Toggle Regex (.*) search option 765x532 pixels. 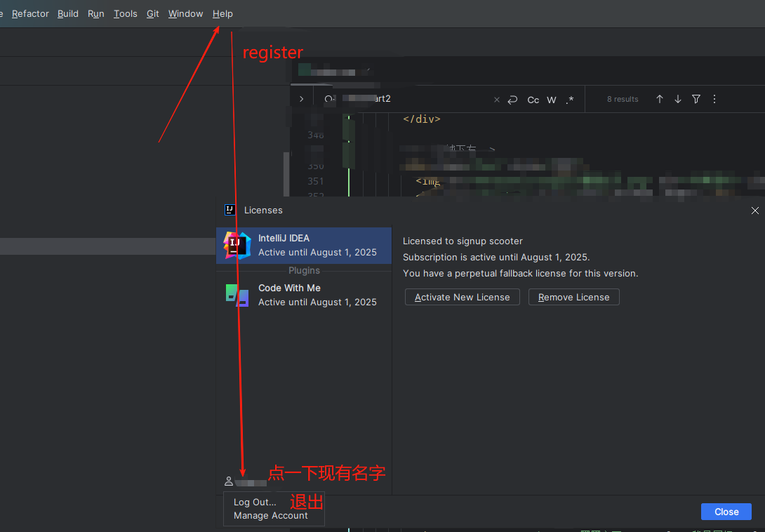(569, 100)
